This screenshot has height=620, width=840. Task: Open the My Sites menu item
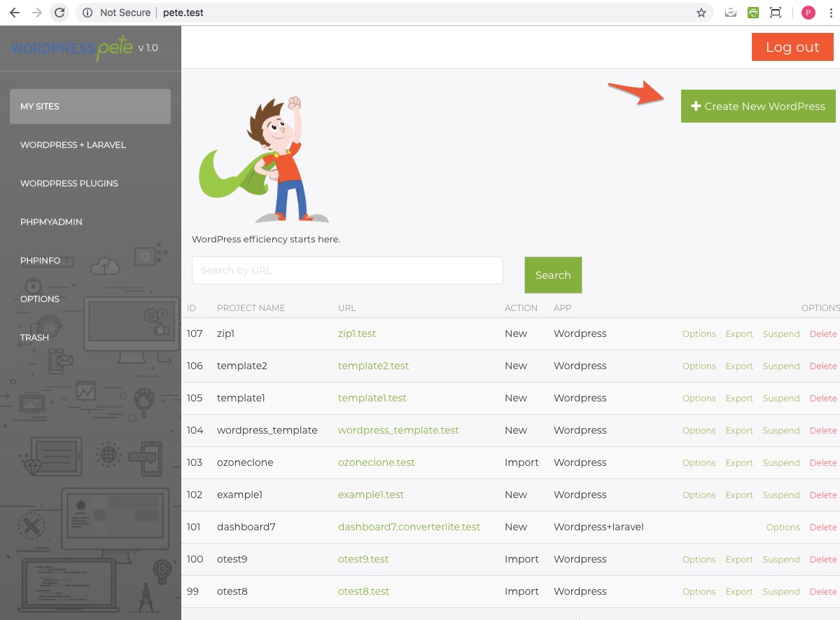point(90,106)
